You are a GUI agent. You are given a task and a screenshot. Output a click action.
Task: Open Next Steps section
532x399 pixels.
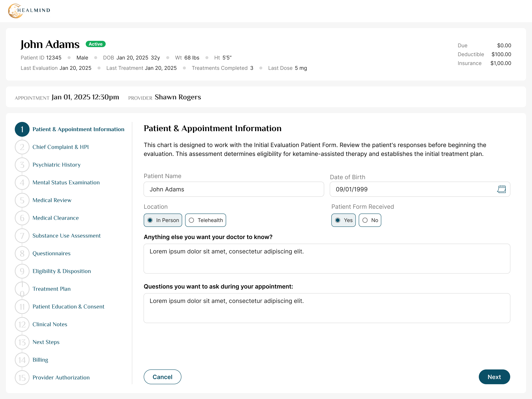point(46,342)
